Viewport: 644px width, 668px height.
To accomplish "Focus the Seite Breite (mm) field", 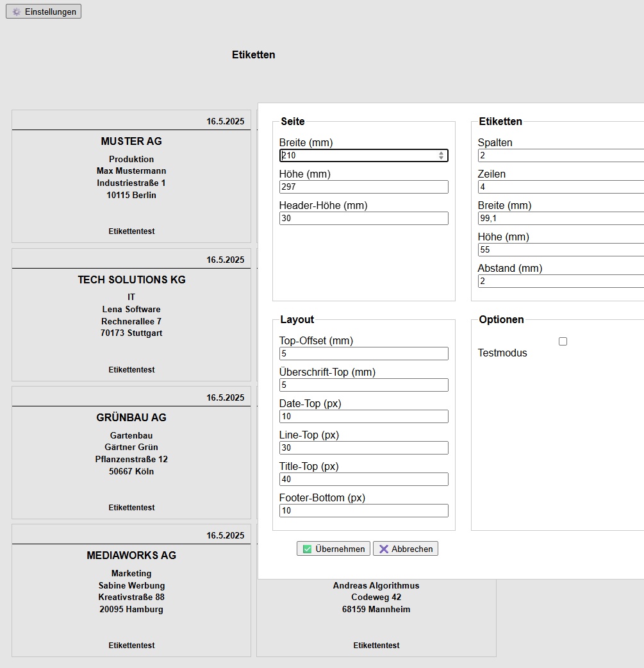I will click(x=359, y=155).
